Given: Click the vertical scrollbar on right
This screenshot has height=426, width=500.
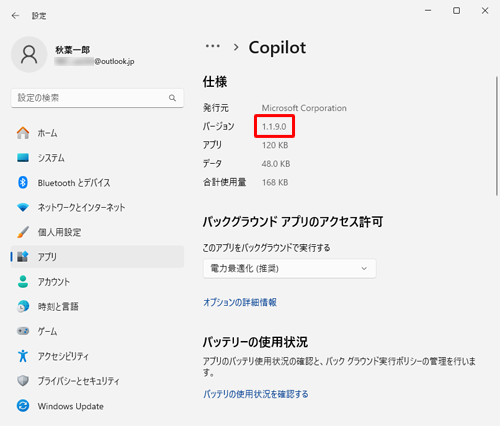Looking at the screenshot, I should (497, 136).
